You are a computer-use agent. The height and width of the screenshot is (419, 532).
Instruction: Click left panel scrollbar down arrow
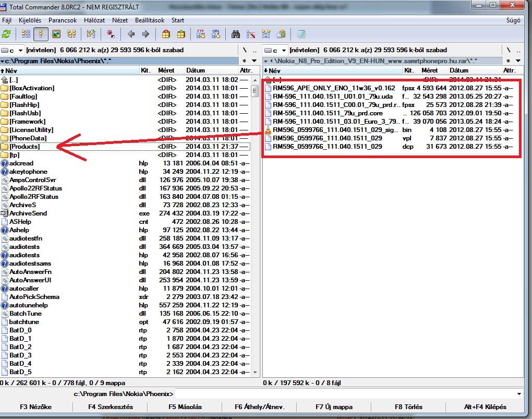[255, 373]
